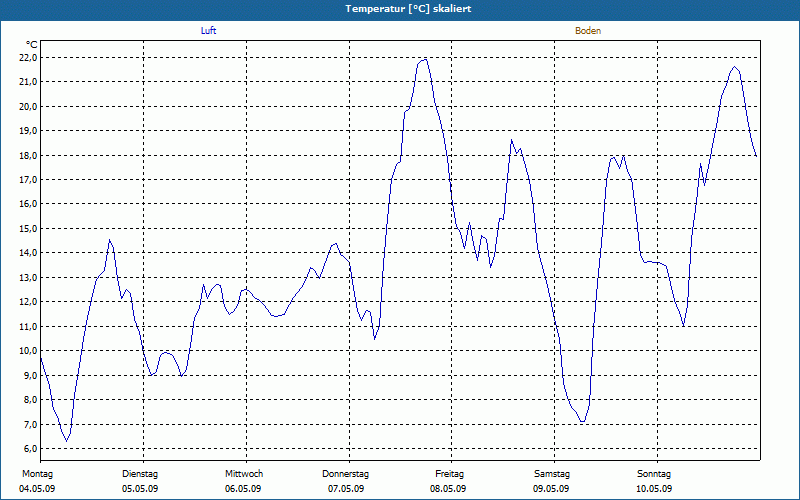
Task: Click the Donnerstag day label
Action: [345, 474]
